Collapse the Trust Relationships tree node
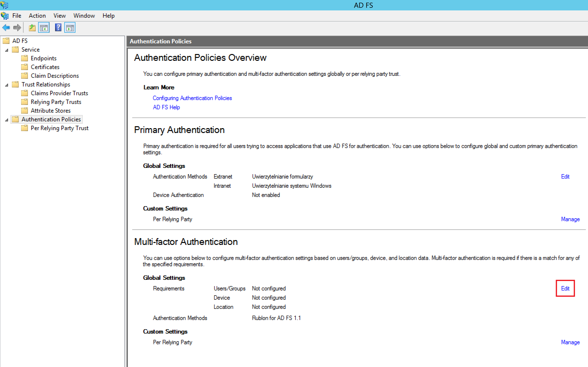This screenshot has width=588, height=367. pos(7,85)
